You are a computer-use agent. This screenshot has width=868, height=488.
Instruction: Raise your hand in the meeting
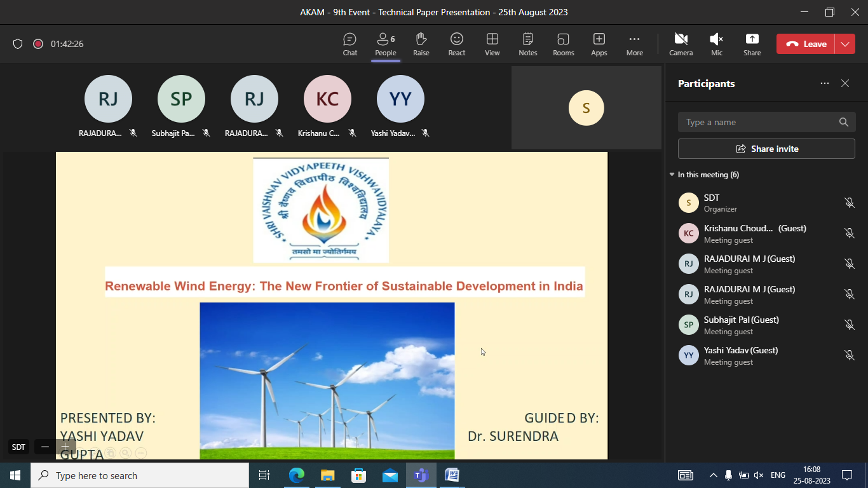(421, 44)
